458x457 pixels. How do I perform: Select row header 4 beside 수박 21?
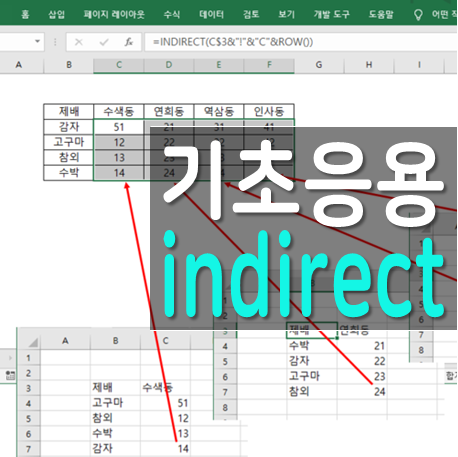click(225, 346)
